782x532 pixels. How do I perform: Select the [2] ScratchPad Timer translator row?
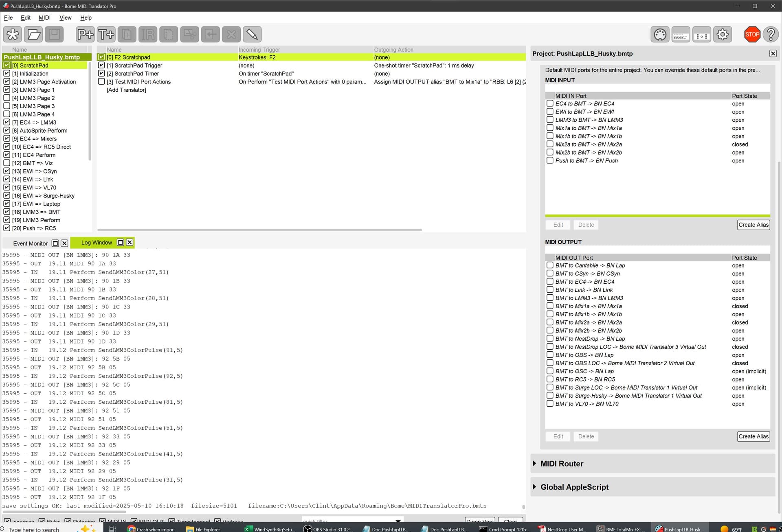pyautogui.click(x=311, y=73)
